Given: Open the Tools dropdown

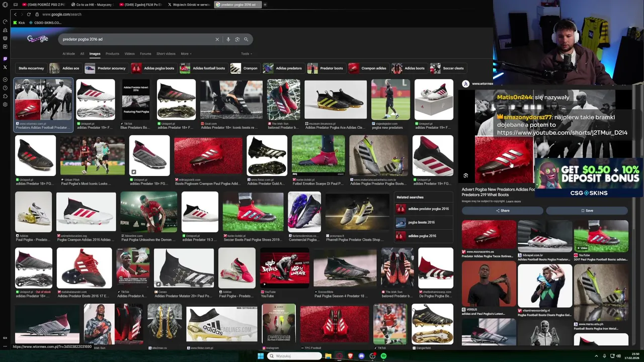Looking at the screenshot, I should point(247,54).
